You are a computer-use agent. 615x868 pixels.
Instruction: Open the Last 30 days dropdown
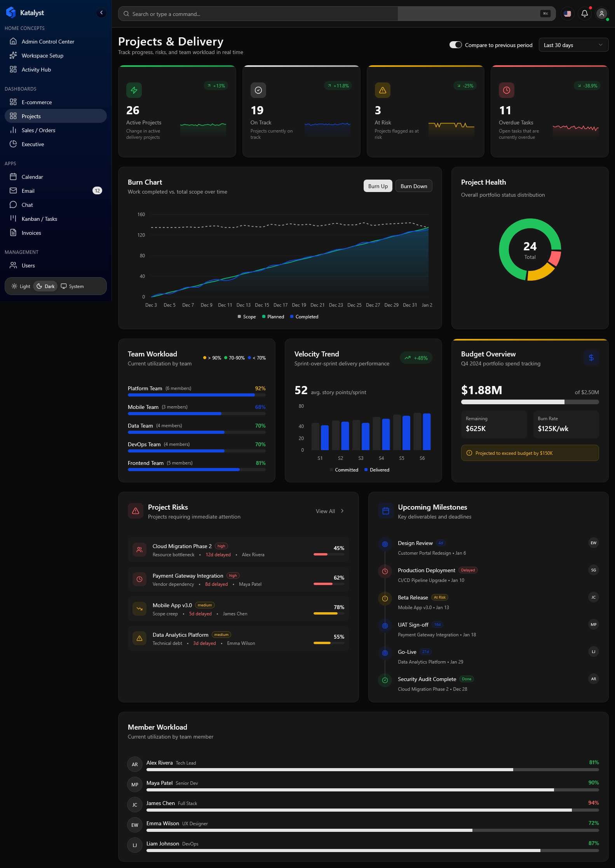tap(573, 45)
